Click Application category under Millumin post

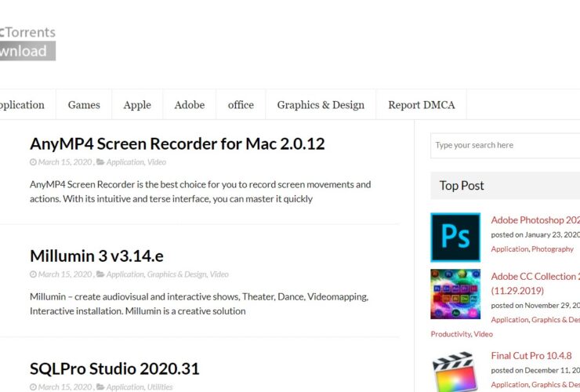tap(125, 274)
